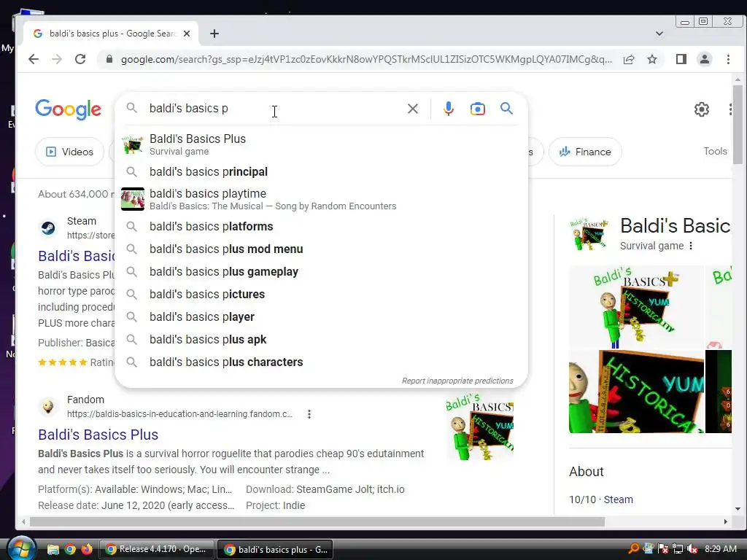The width and height of the screenshot is (747, 560).
Task: Open the Fandom result thumbnail image
Action: point(480,427)
